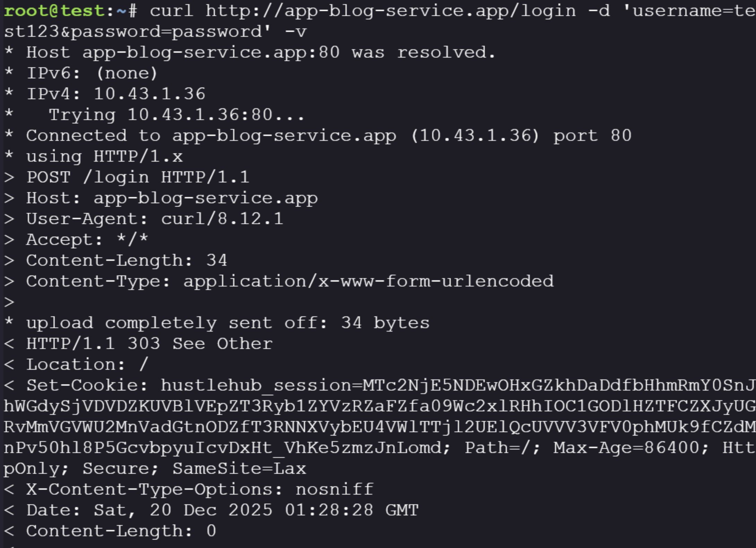
Task: Click the User-Agent curl/8.12.1 header
Action: 155,219
